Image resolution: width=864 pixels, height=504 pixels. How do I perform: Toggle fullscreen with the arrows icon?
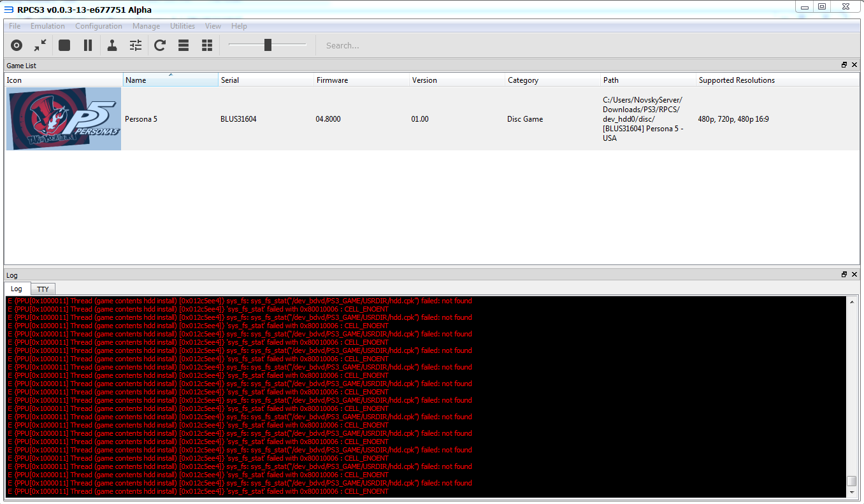[40, 45]
